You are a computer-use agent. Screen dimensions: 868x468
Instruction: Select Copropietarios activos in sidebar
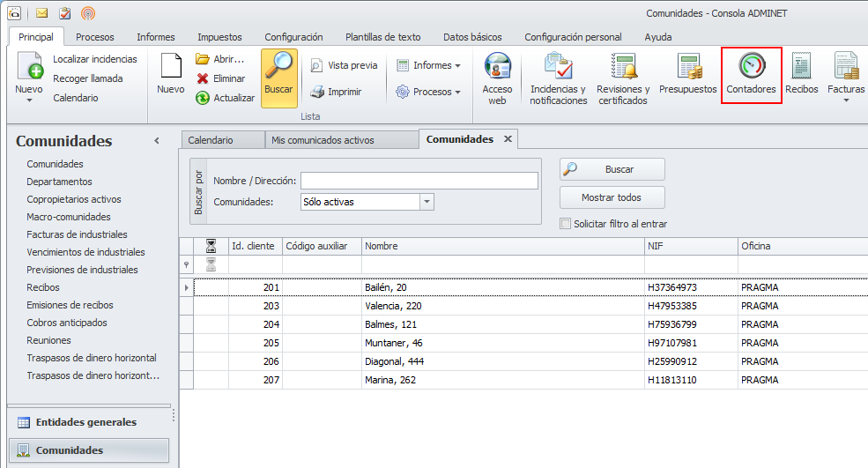click(x=74, y=199)
